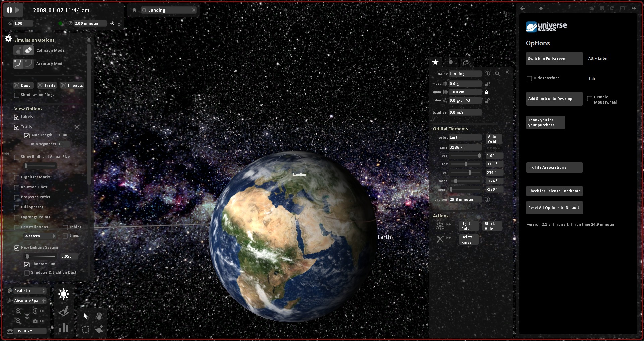Check the Hide Interface checkbox

(529, 79)
